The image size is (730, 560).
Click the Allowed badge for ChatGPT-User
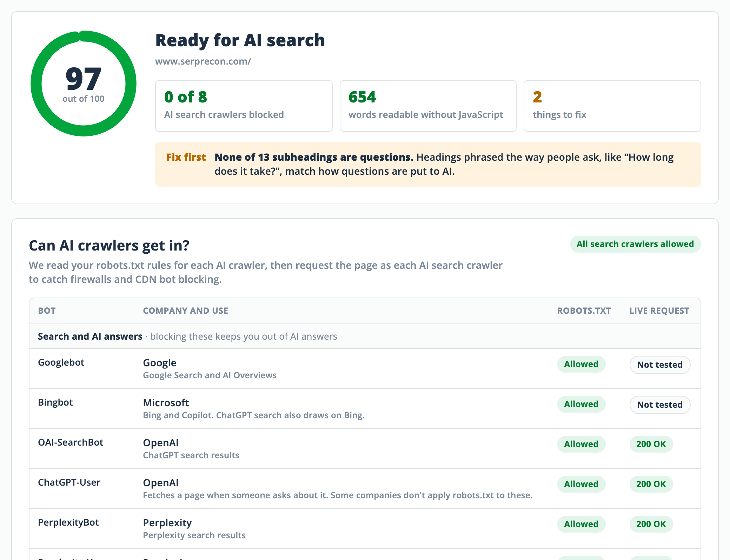(581, 484)
